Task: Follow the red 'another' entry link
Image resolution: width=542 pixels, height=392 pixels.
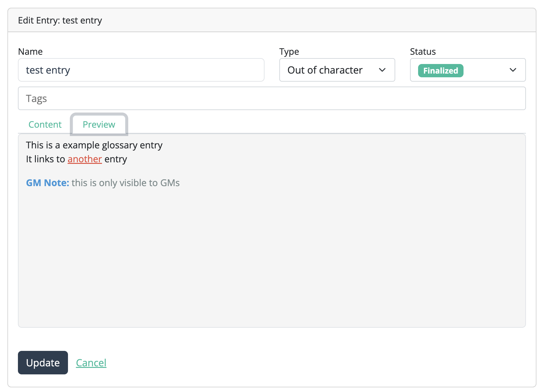Action: pos(85,159)
